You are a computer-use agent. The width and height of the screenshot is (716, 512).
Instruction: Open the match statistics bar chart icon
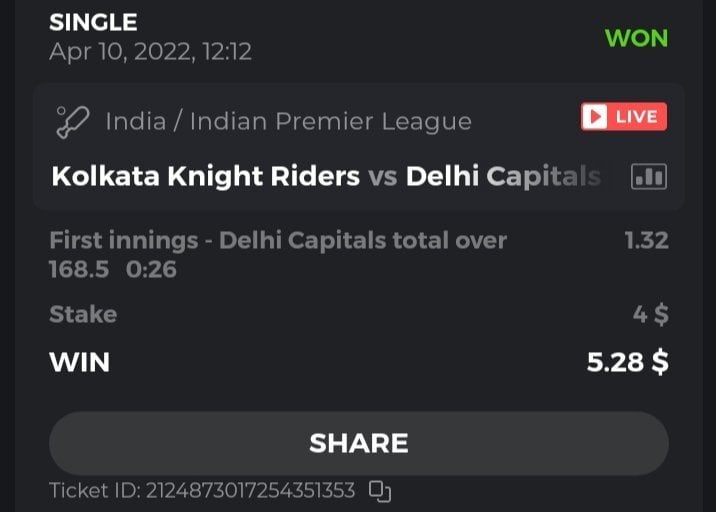[648, 177]
